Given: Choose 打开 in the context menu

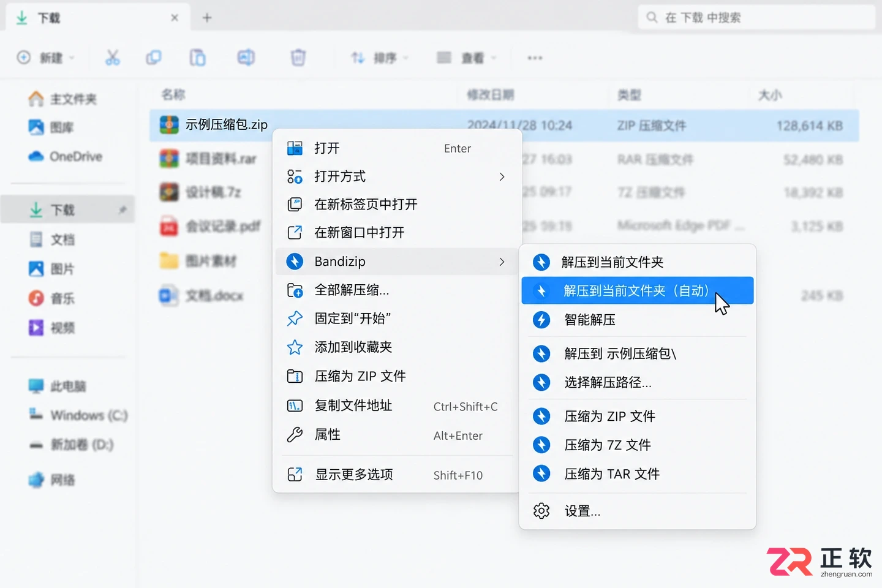Looking at the screenshot, I should 397,148.
